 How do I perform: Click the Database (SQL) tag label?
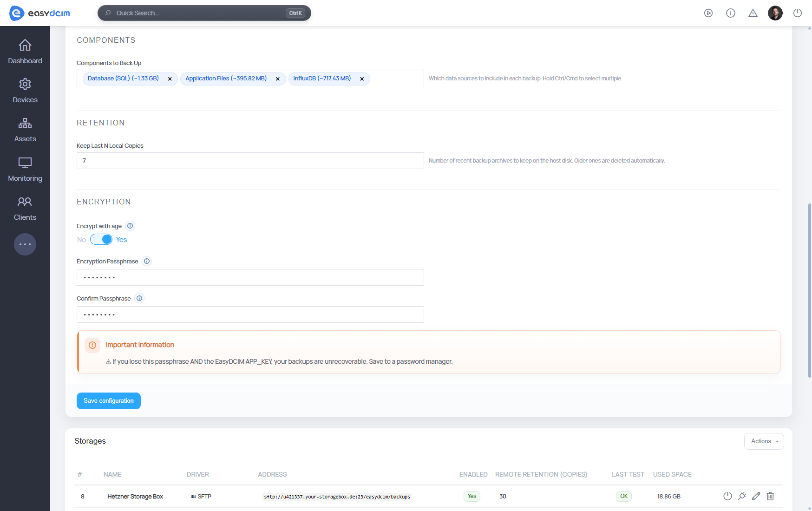pos(123,79)
